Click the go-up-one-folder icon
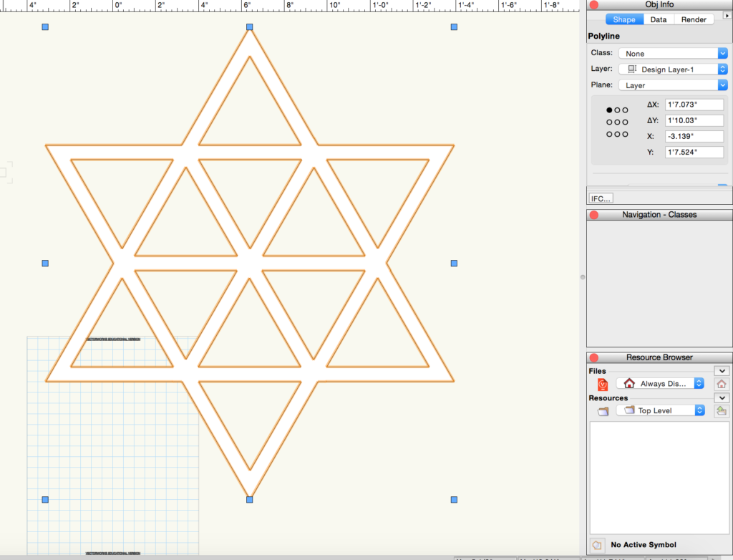 (722, 411)
